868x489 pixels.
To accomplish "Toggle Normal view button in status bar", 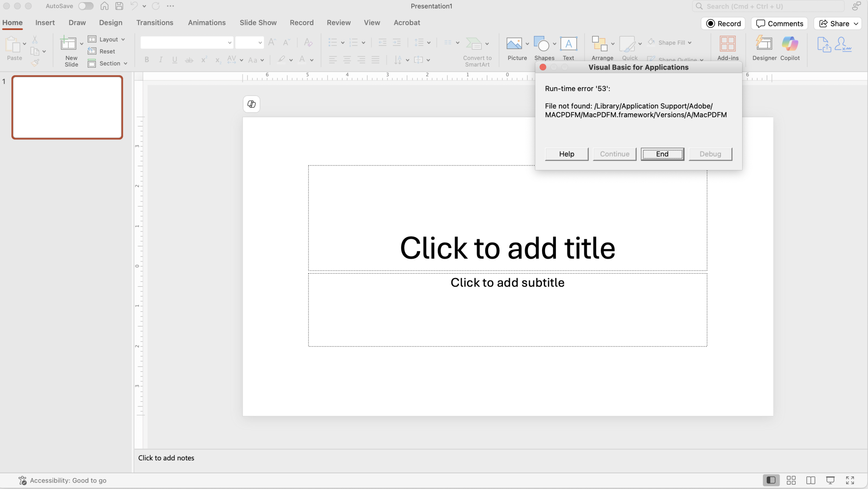I will tap(771, 480).
